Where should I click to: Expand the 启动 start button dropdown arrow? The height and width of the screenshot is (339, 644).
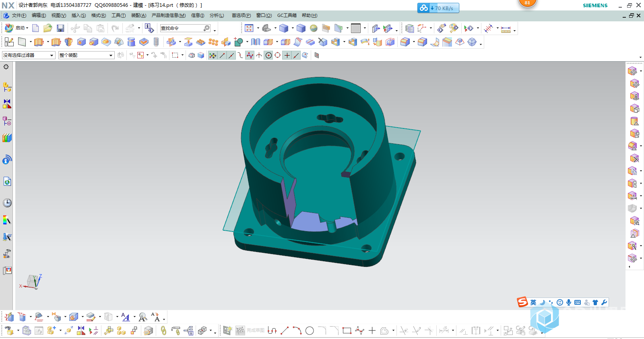(x=27, y=28)
